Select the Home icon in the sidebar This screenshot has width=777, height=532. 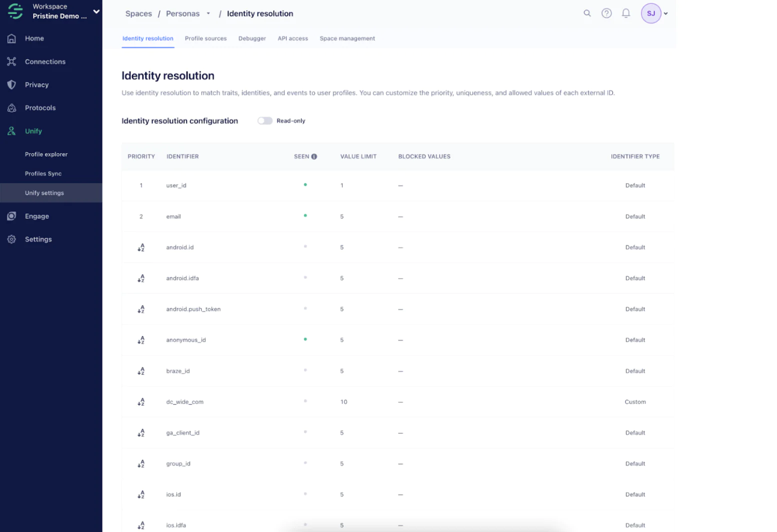pyautogui.click(x=11, y=38)
